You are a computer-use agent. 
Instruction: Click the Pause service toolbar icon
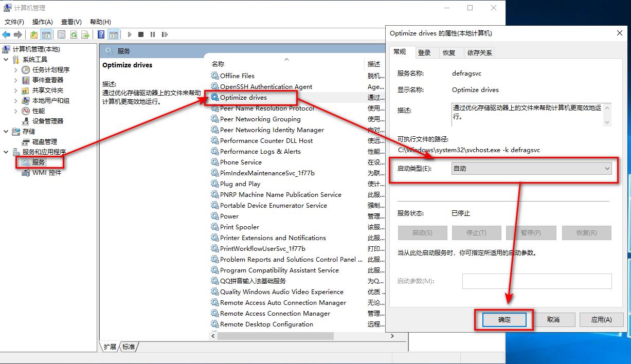[153, 34]
